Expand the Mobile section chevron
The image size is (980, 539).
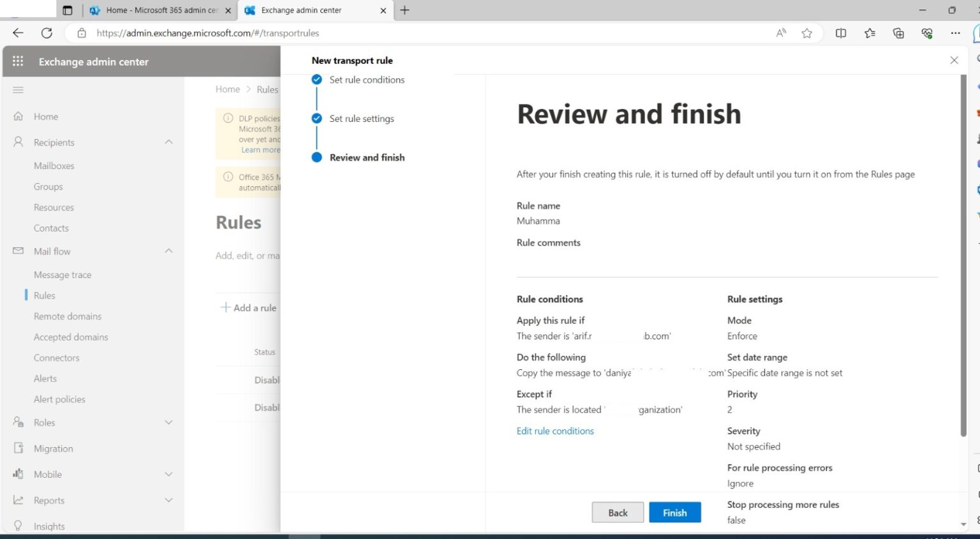[x=168, y=474]
